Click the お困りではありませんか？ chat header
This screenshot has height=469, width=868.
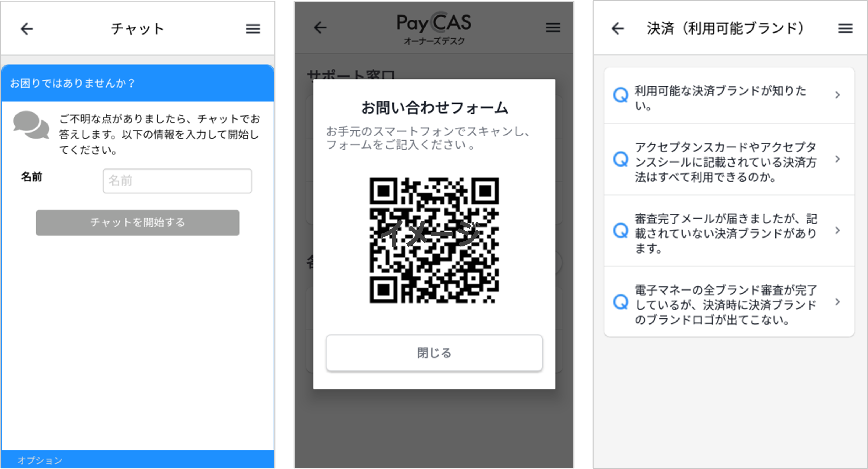click(x=137, y=83)
